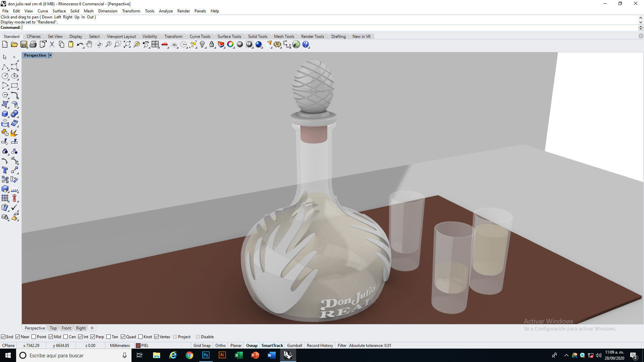The height and width of the screenshot is (362, 644).
Task: Toggle the Perp osnap checkbox
Action: pos(93,337)
